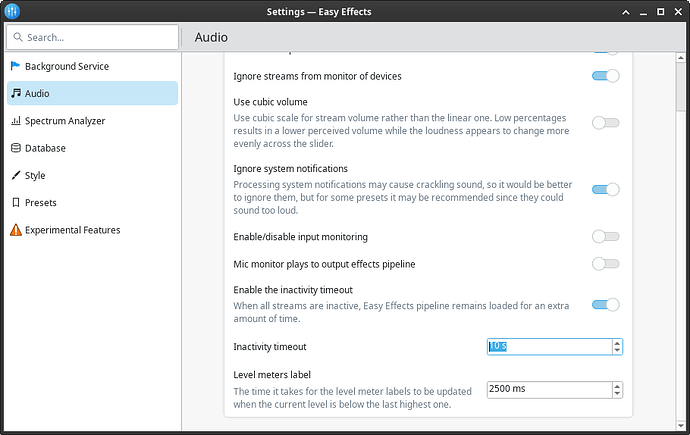Increase the Inactivity timeout value with up arrow
690x435 pixels.
point(617,343)
